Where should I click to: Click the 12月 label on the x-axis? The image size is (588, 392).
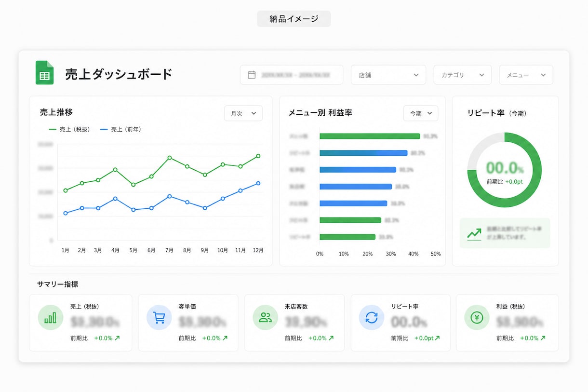point(258,250)
